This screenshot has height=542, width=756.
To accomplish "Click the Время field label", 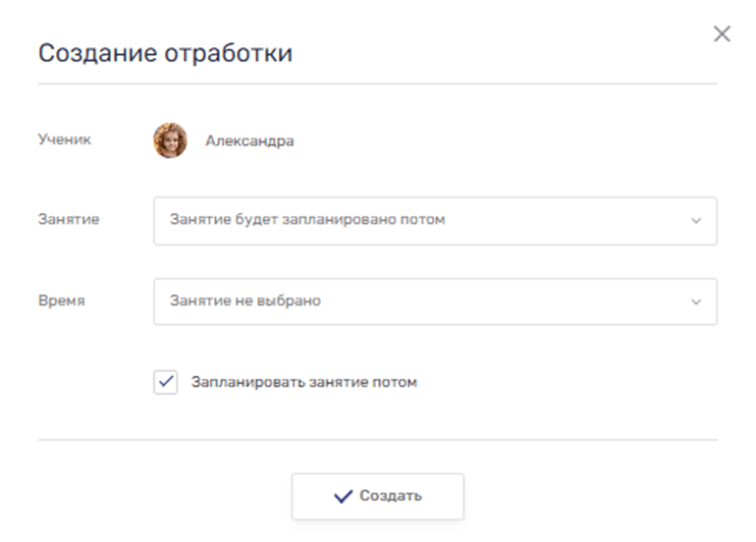I will (61, 301).
